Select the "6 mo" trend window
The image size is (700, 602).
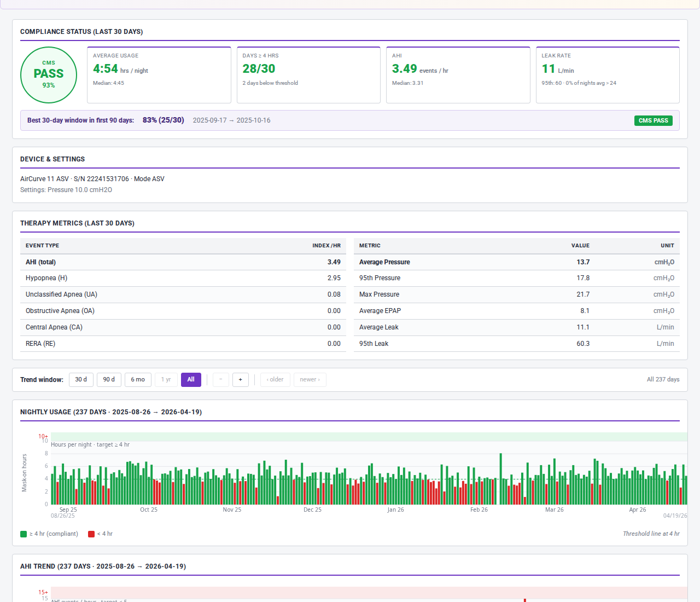coord(138,379)
